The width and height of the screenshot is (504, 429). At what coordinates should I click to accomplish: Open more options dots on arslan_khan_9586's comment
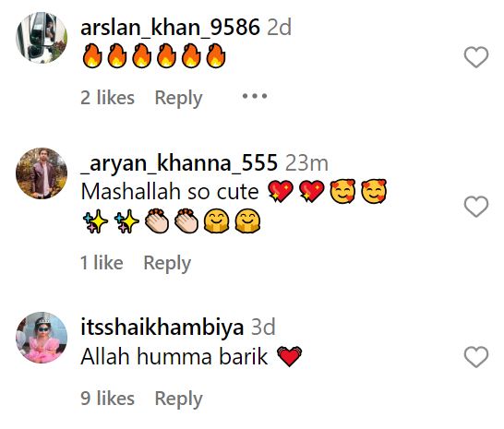pos(255,96)
